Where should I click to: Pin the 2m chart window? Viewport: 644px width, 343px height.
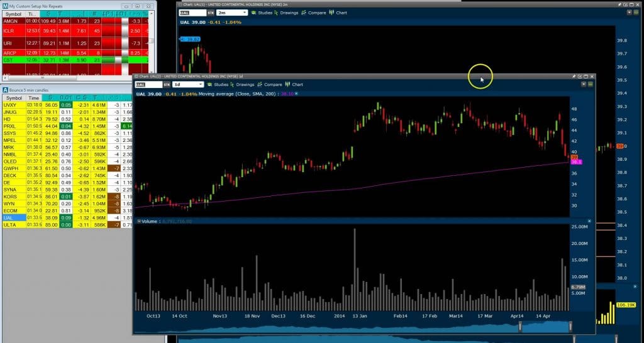(619, 4)
